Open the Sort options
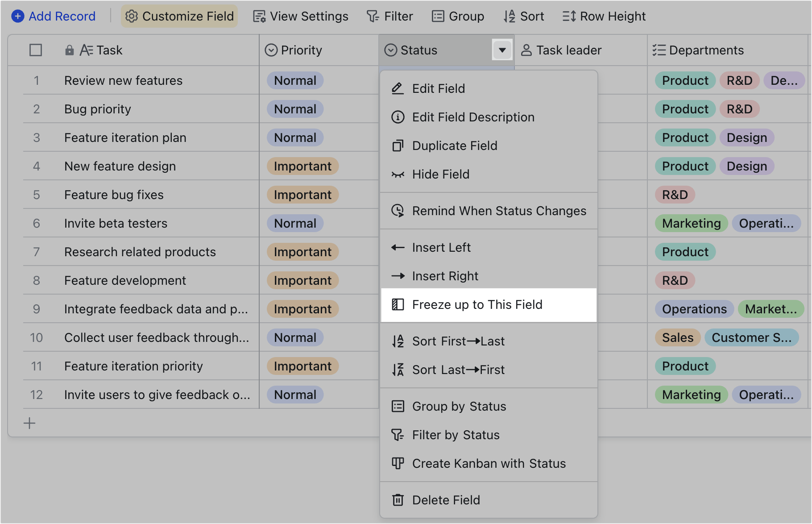 click(x=524, y=16)
